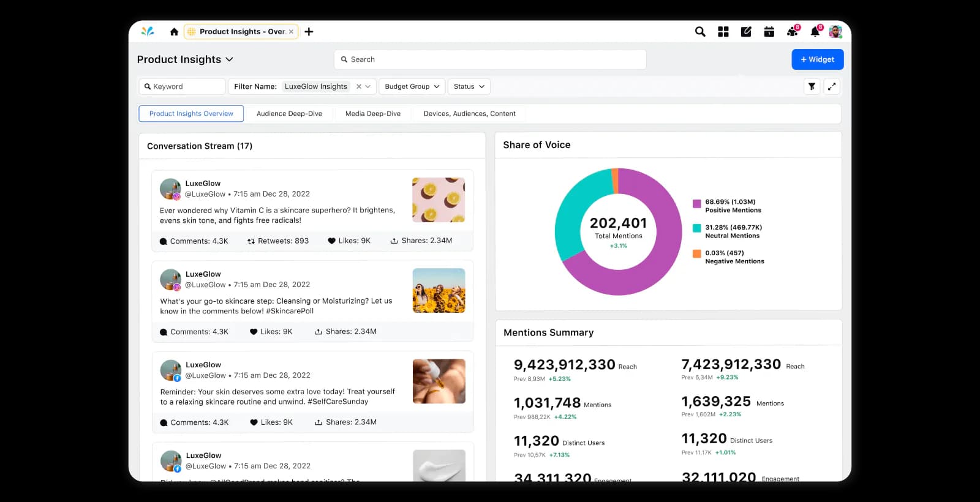The image size is (980, 502).
Task: Click Likes on the SkincarePoll post
Action: 271,332
